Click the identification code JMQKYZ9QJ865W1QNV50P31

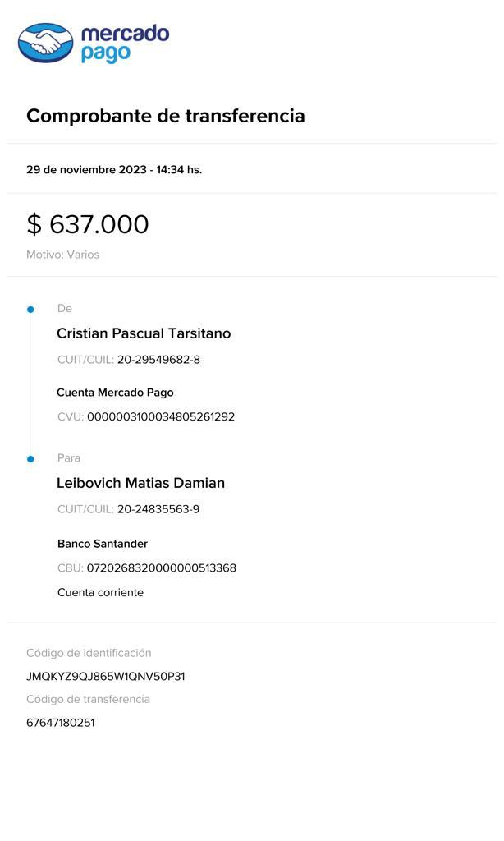click(106, 677)
